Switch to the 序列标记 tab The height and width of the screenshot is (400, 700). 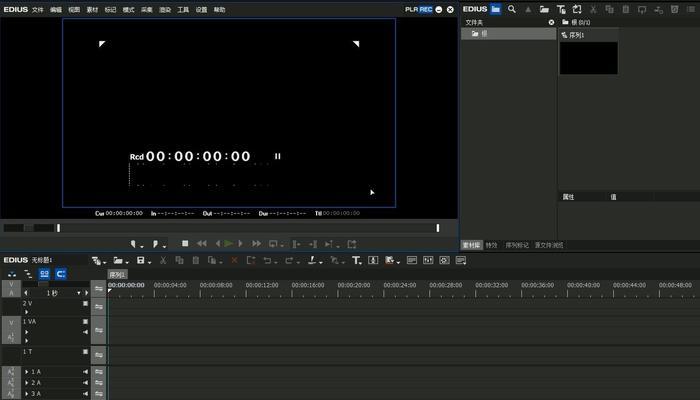tap(517, 245)
